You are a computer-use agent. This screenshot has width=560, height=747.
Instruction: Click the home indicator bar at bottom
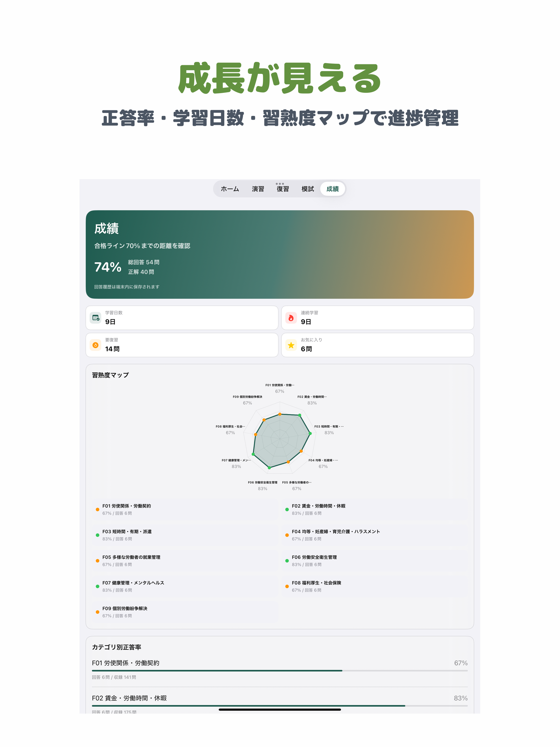[x=280, y=710]
